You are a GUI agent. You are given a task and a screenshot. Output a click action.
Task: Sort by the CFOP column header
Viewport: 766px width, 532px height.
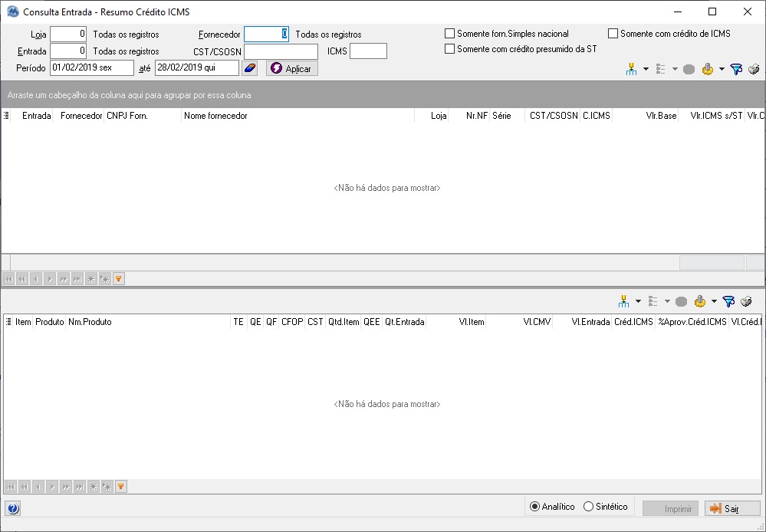tap(292, 322)
